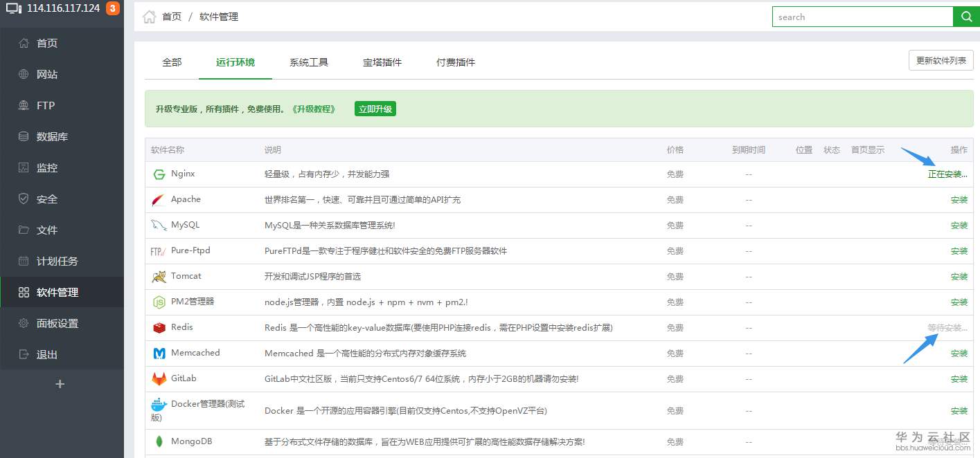Viewport: 980px width, 458px height.
Task: Click the 立即升级 green button
Action: point(375,109)
